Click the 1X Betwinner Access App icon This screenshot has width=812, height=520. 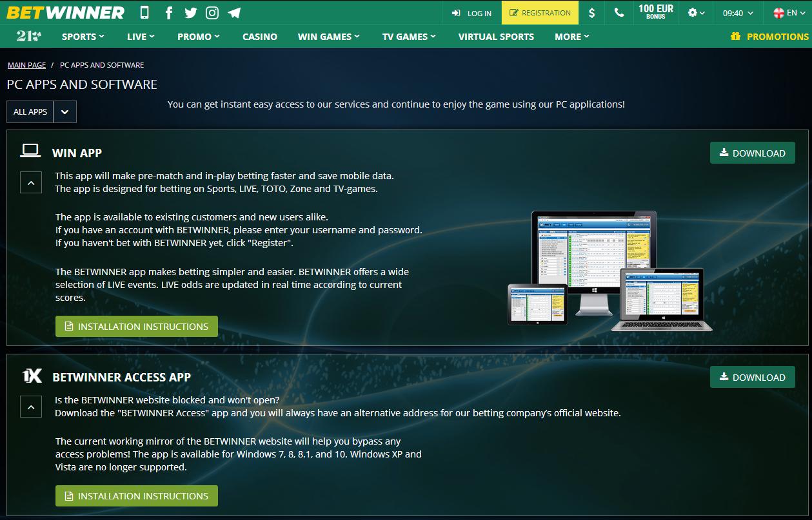[32, 376]
